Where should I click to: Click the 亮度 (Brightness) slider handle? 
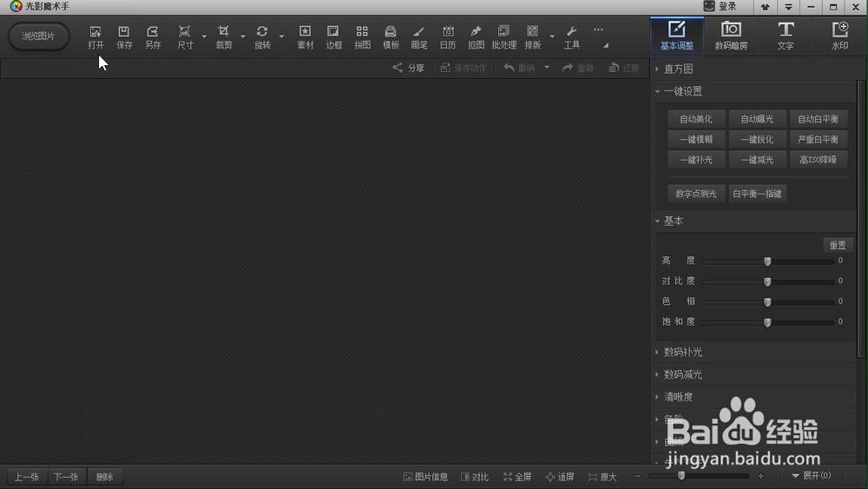click(767, 261)
